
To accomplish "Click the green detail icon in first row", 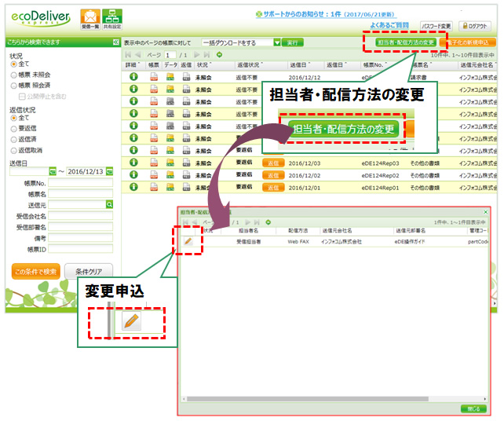I will click(133, 77).
